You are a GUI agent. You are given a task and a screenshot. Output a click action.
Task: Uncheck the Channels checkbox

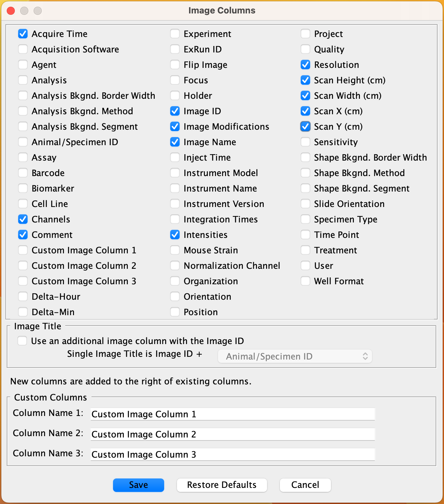pyautogui.click(x=23, y=219)
